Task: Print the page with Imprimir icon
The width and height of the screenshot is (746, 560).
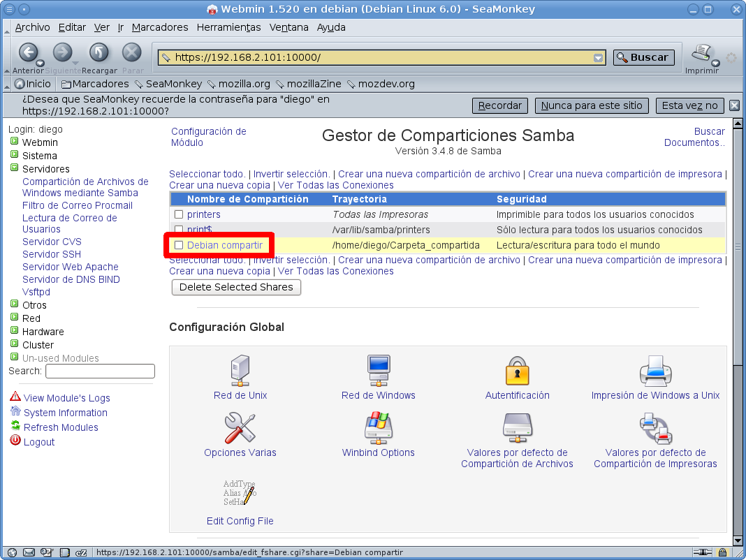Action: [702, 53]
